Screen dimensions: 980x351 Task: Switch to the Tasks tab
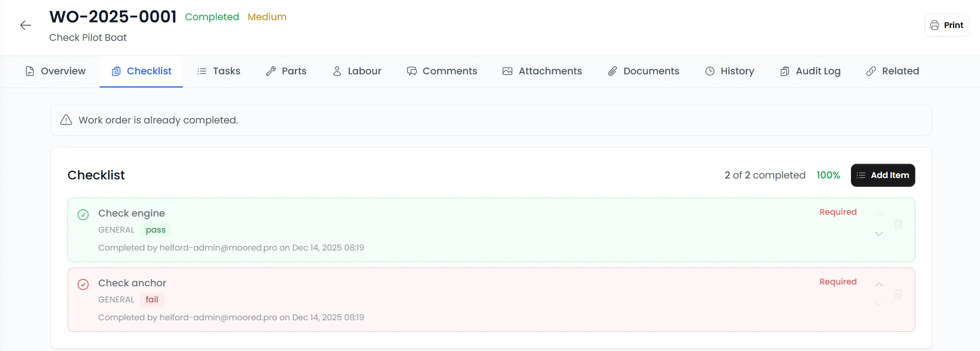coord(219,71)
